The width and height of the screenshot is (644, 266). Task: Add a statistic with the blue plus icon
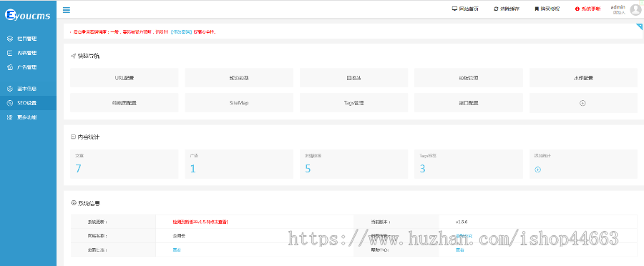[x=537, y=169]
